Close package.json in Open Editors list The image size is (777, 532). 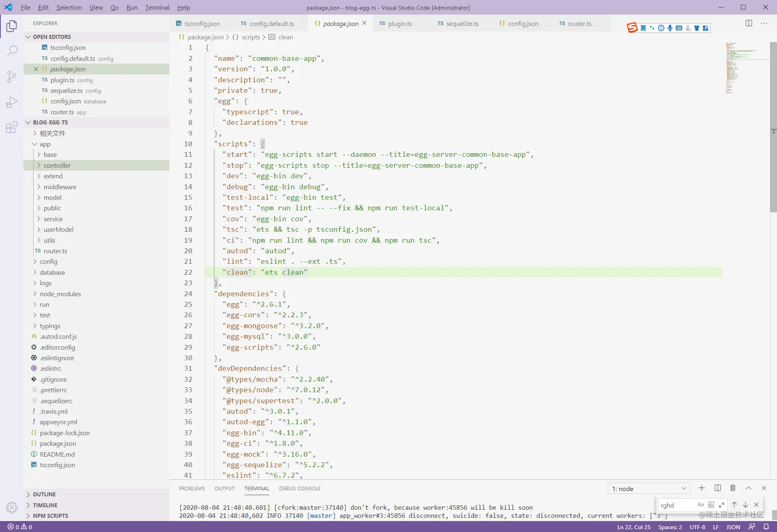[36, 69]
